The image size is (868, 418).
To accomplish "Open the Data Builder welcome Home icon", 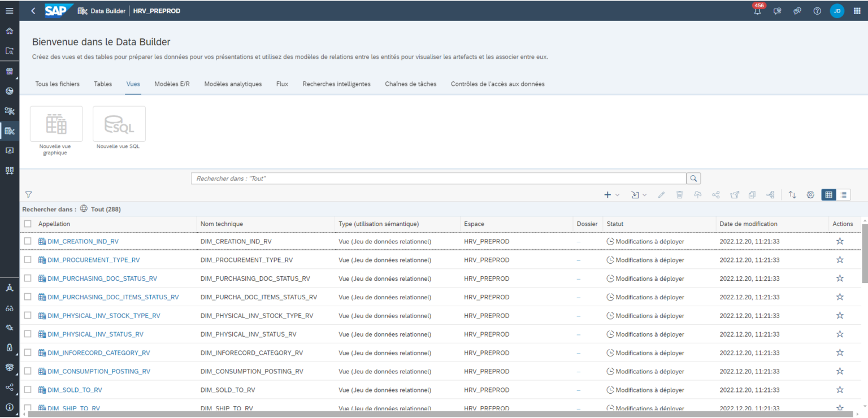I will pos(8,31).
